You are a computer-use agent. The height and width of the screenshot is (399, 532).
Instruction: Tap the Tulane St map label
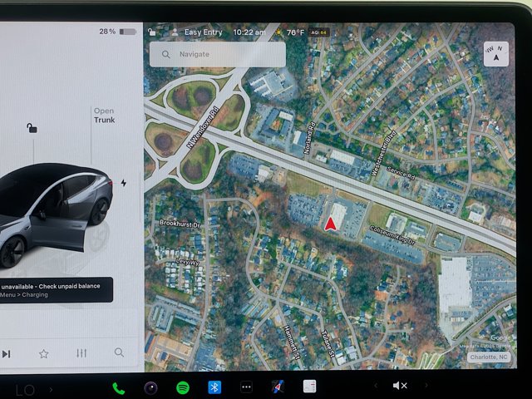[x=328, y=343]
